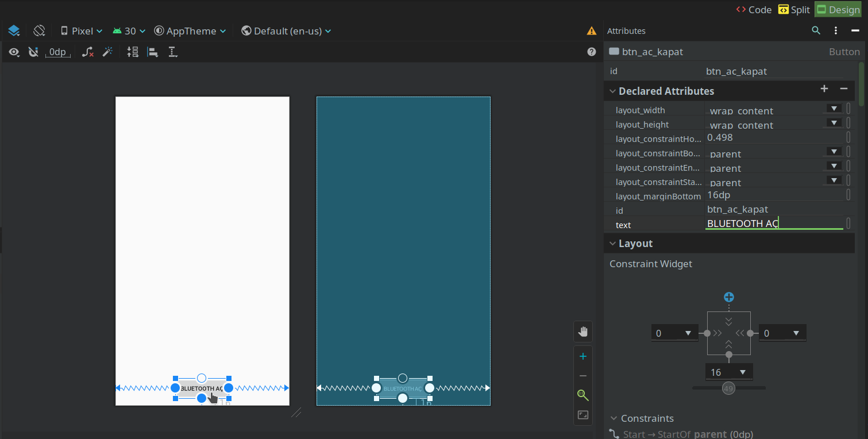Click resource picker beside text attribute
The width and height of the screenshot is (868, 439).
(x=848, y=224)
